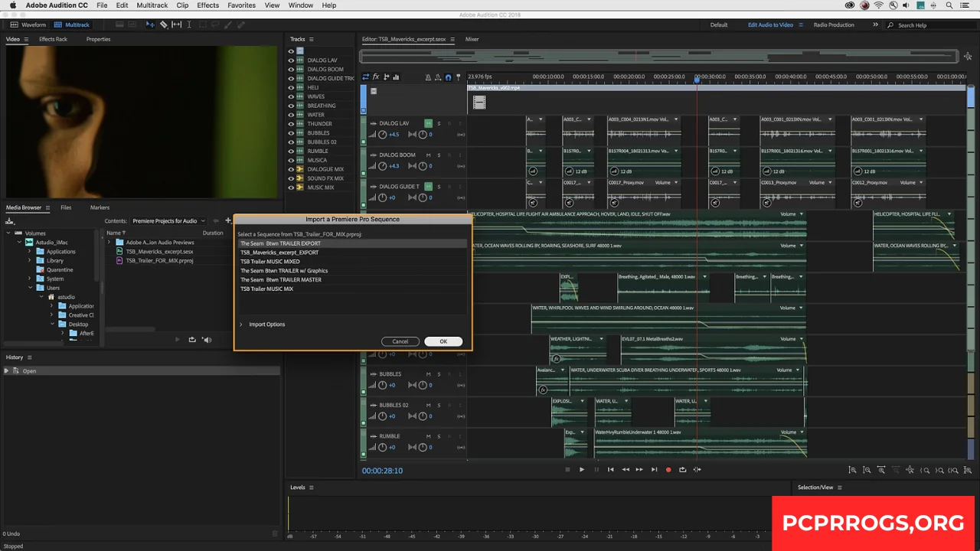
Task: Collapse the Volumes tree node
Action: point(8,233)
